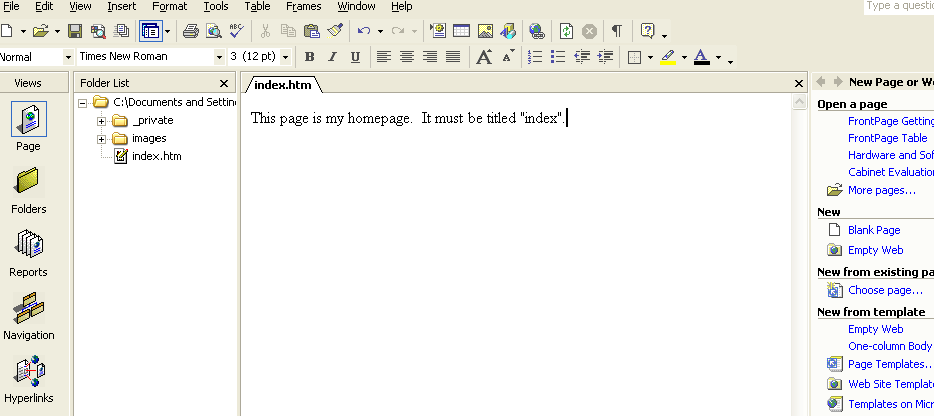Click the Format Painter brush icon

pyautogui.click(x=335, y=31)
